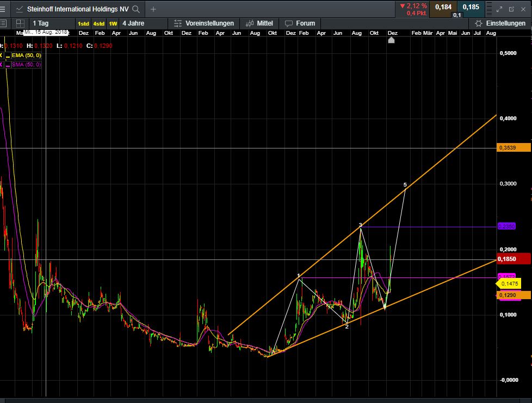Click the 0,3000 price axis label
Image resolution: width=532 pixels, height=403 pixels.
click(x=508, y=183)
